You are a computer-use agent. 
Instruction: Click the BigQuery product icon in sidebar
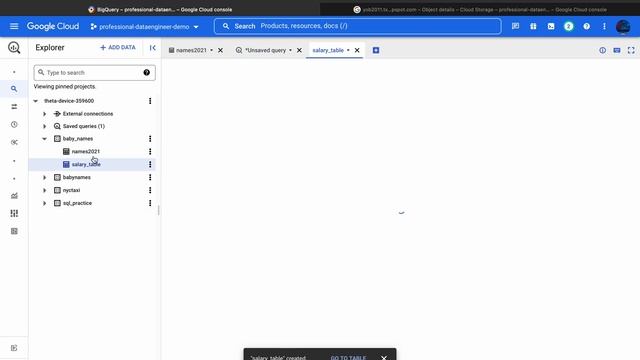point(14,48)
